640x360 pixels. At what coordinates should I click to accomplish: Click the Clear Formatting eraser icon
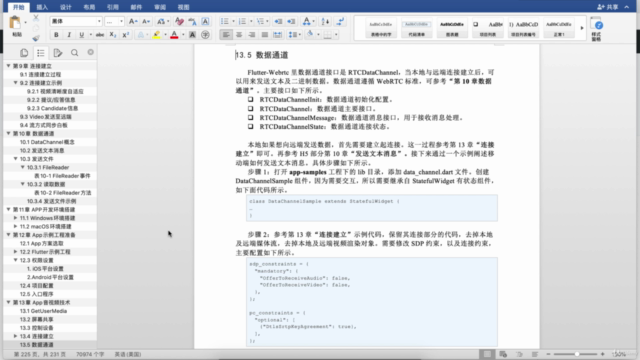(x=179, y=22)
